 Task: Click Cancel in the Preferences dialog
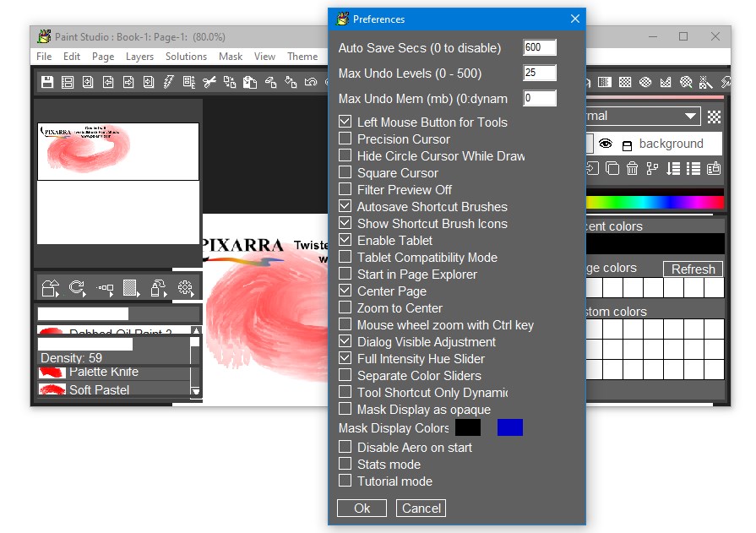(x=421, y=509)
